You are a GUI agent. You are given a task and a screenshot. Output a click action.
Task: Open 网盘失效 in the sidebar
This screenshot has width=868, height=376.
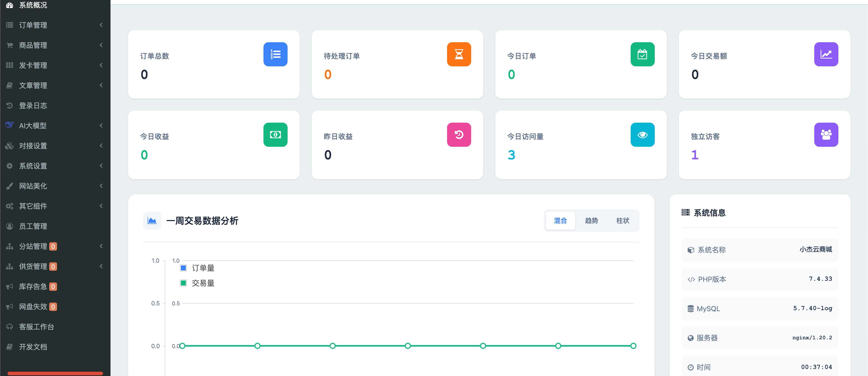coord(55,307)
